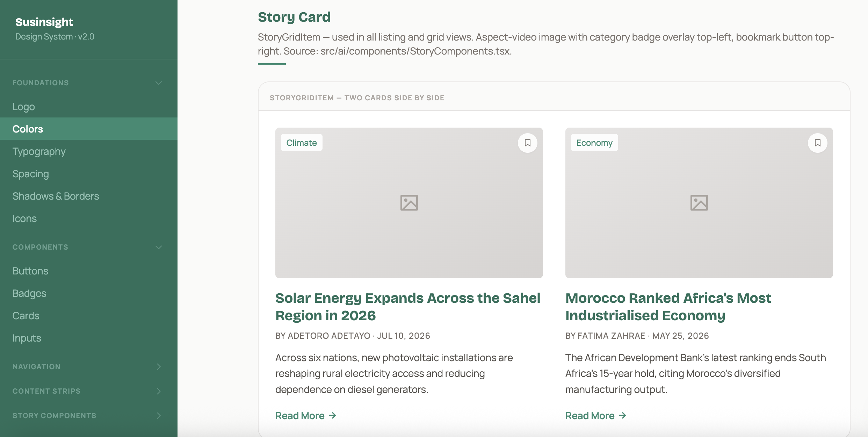Navigate to Icons in sidebar
The width and height of the screenshot is (868, 437).
coord(89,218)
